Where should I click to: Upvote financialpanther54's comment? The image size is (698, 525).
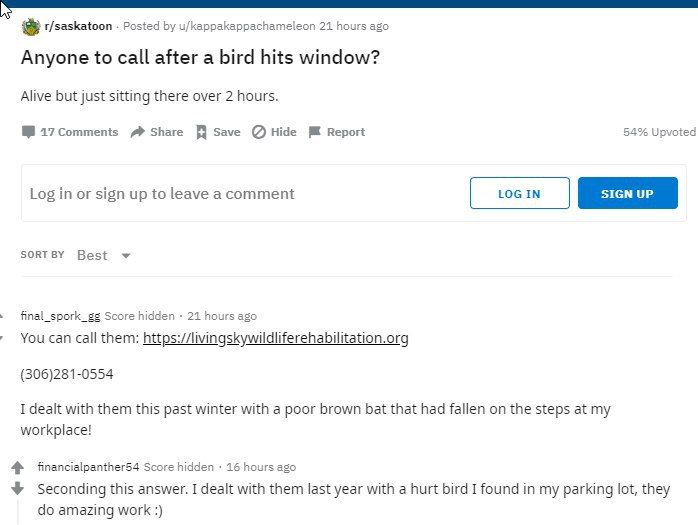pos(17,468)
